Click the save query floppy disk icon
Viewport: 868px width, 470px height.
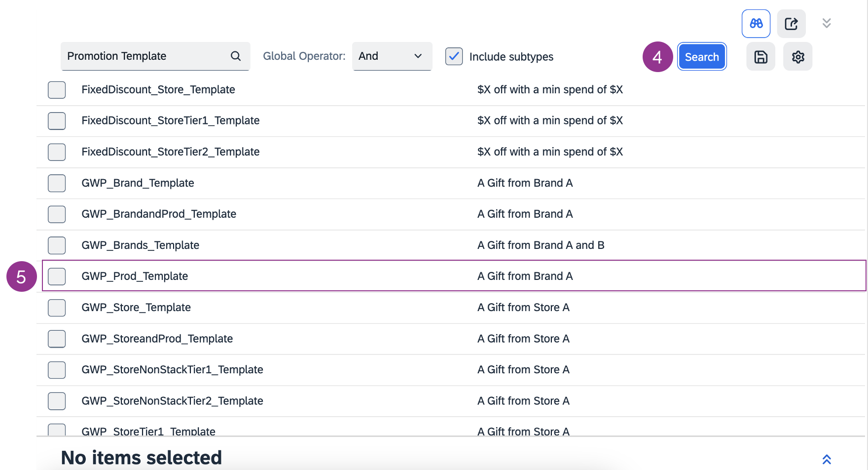point(760,57)
